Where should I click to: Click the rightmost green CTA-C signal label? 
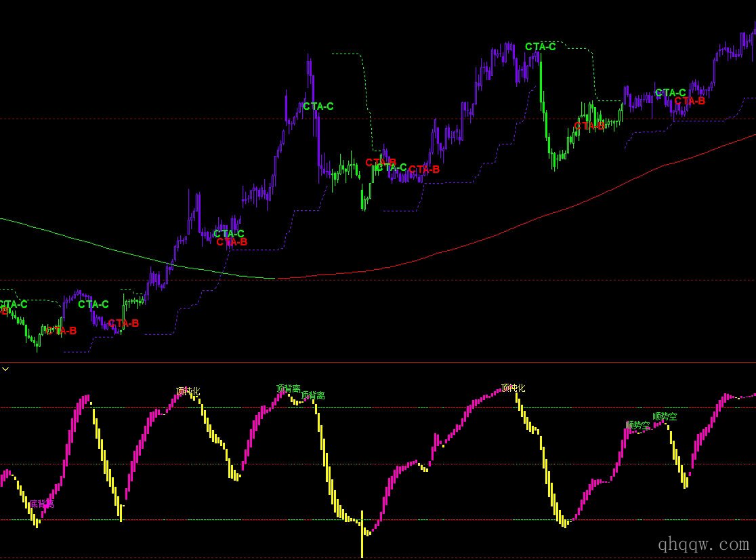click(671, 93)
